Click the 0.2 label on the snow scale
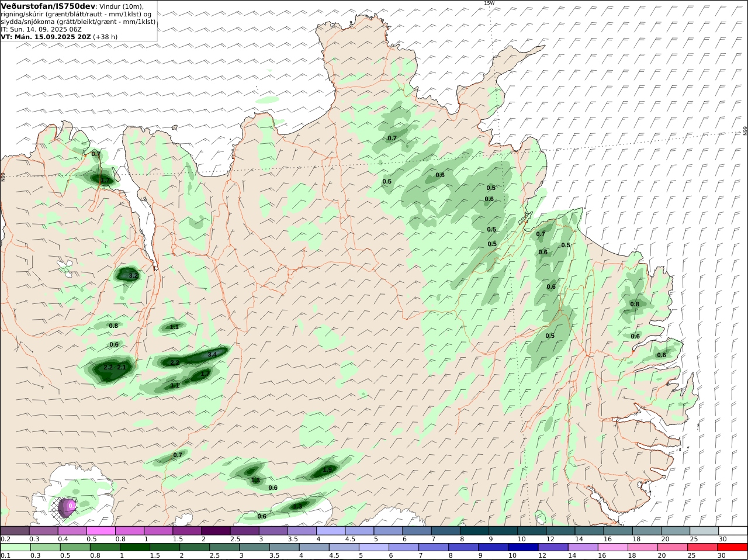Viewport: 748px width, 560px height. pyautogui.click(x=6, y=539)
